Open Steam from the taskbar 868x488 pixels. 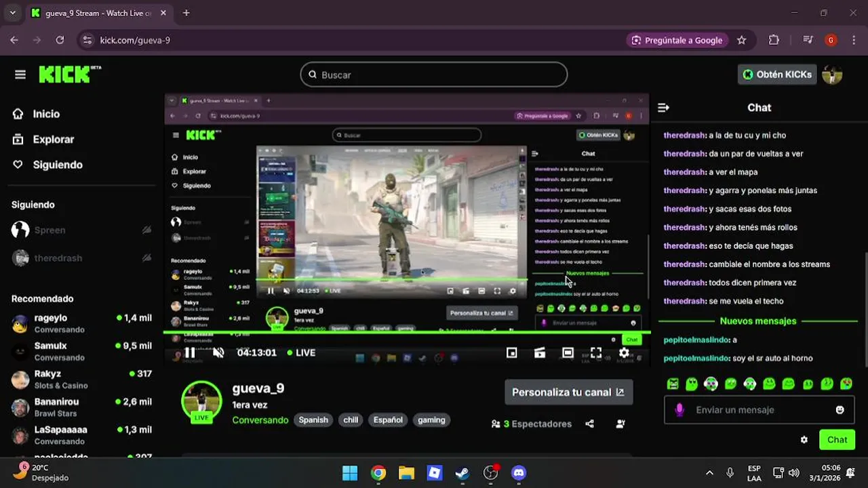point(462,472)
